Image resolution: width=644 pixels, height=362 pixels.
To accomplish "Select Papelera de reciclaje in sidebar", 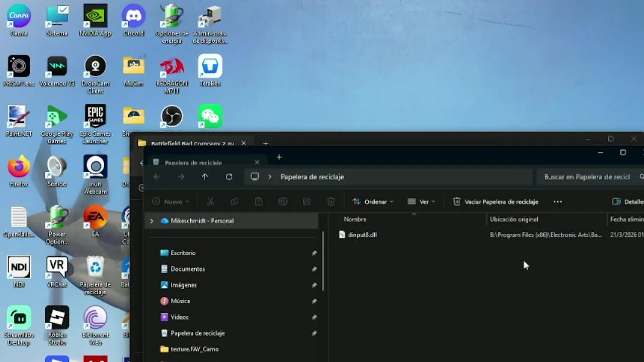I will coord(197,333).
